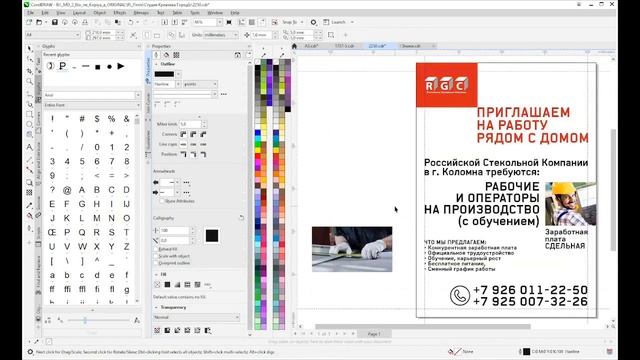Click the full-screen preview icon beside zoom
Viewport: 640px width, 360px height.
coord(229,22)
